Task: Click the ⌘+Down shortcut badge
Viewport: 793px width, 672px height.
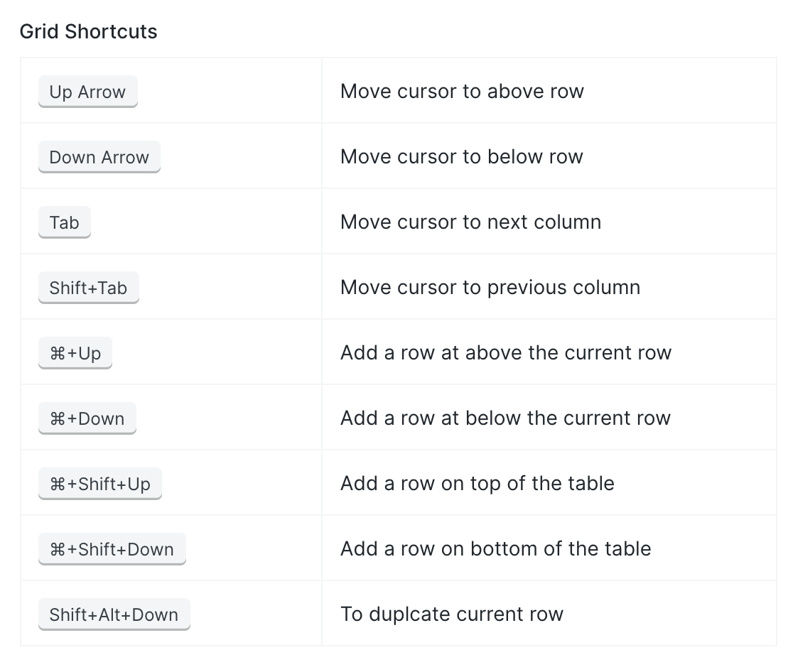Action: point(87,418)
